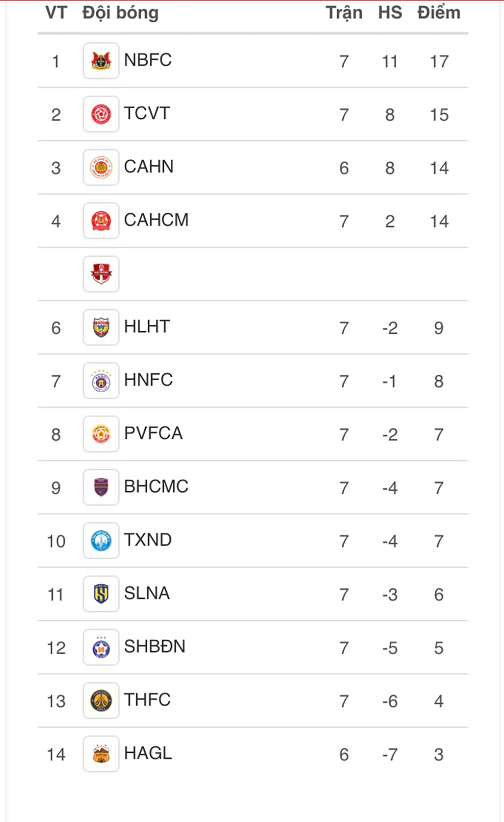The width and height of the screenshot is (504, 822).
Task: Select the Đội bóng column header
Action: [120, 13]
